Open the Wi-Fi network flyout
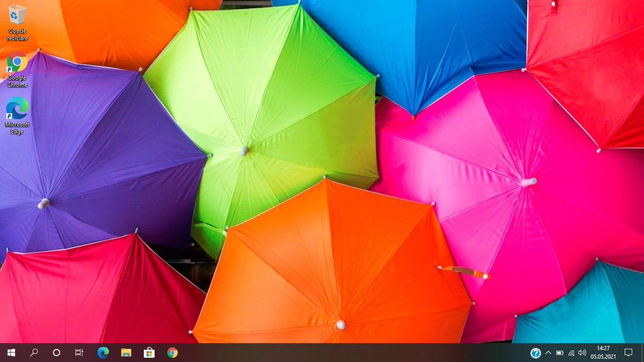 tap(571, 353)
